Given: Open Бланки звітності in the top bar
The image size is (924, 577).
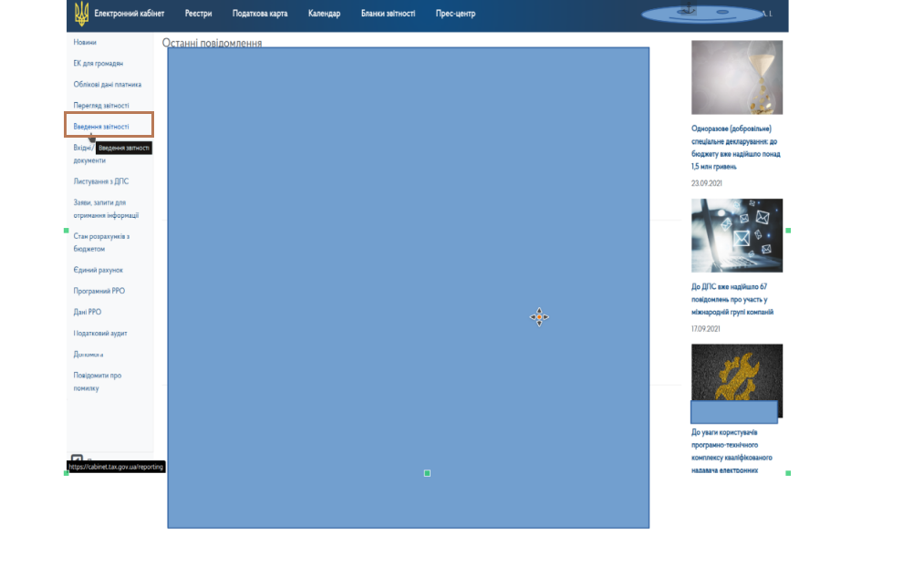Looking at the screenshot, I should 388,14.
